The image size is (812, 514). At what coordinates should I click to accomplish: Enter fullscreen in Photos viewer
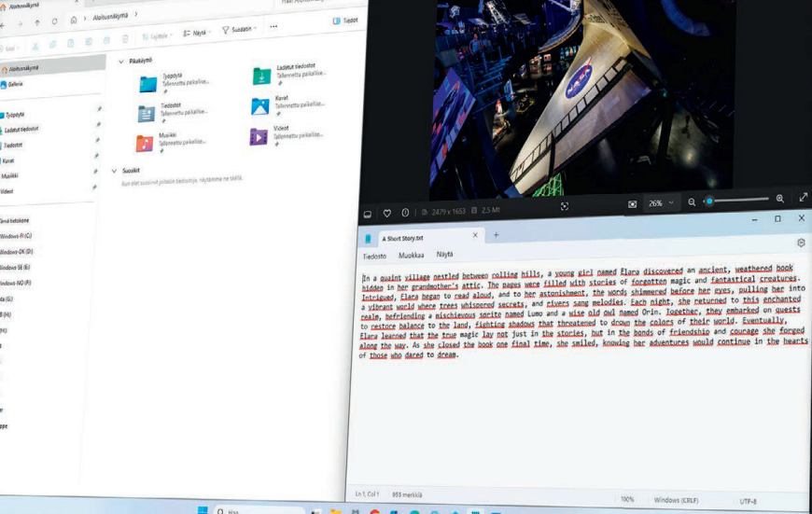point(804,197)
